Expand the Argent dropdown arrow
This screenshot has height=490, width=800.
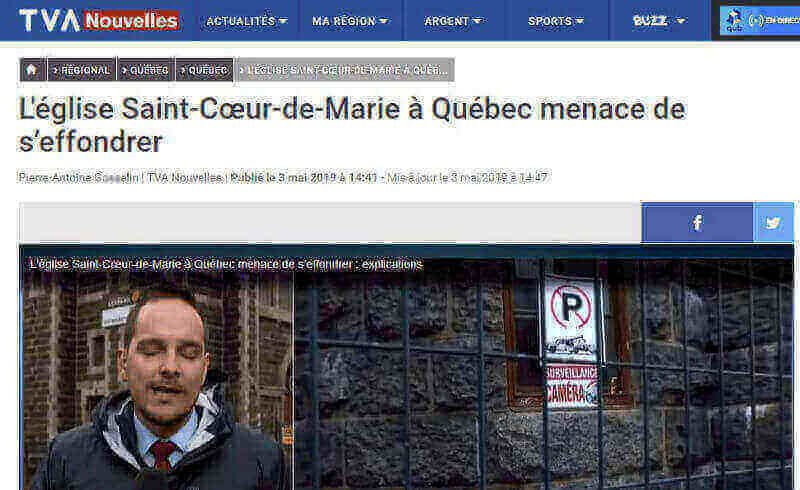477,21
